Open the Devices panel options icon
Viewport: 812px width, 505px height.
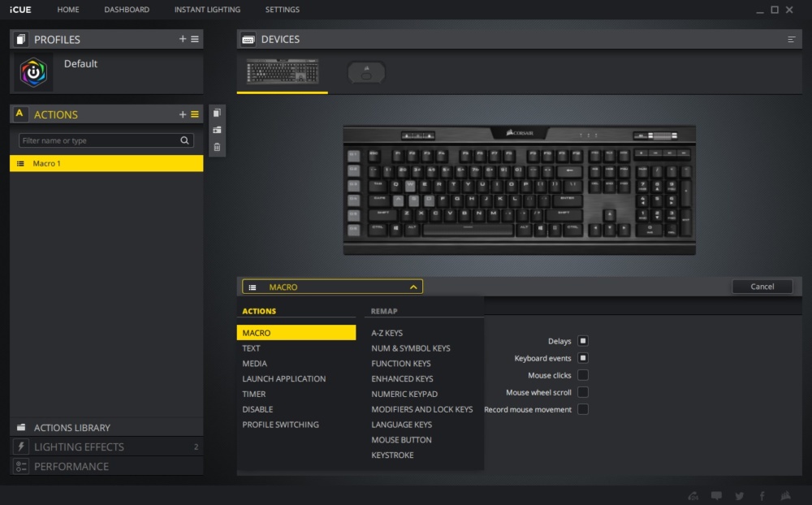tap(791, 39)
